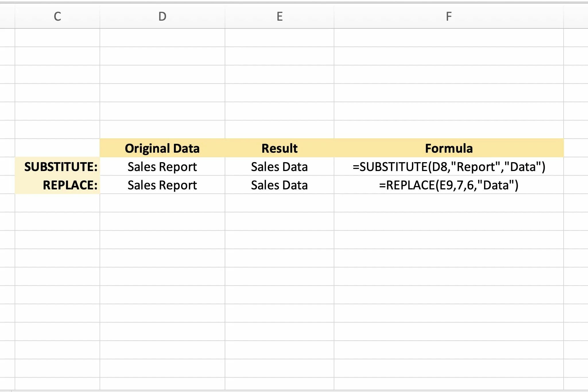Click empty cell directly below REPLACE formula
The image size is (588, 392).
click(x=449, y=203)
